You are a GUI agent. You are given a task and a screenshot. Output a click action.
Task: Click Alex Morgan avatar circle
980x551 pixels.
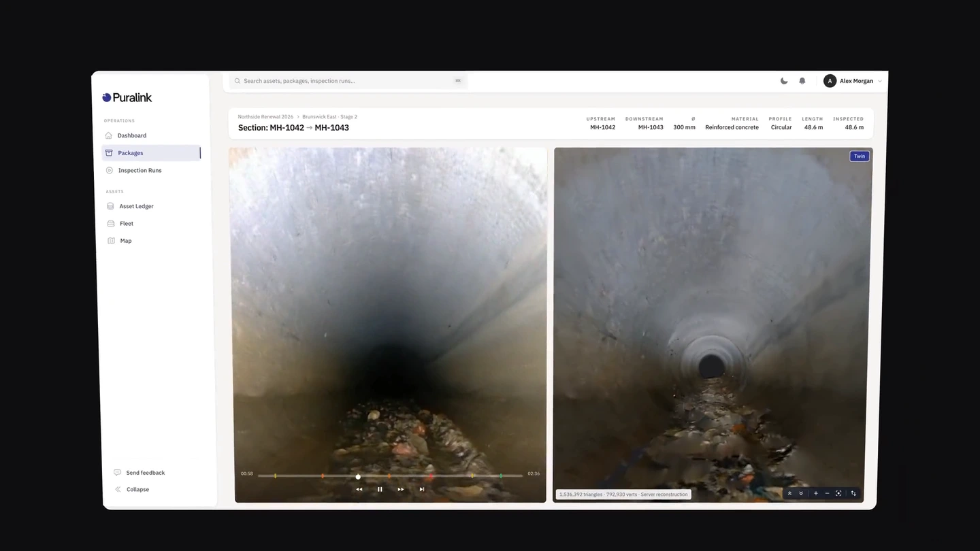(830, 81)
